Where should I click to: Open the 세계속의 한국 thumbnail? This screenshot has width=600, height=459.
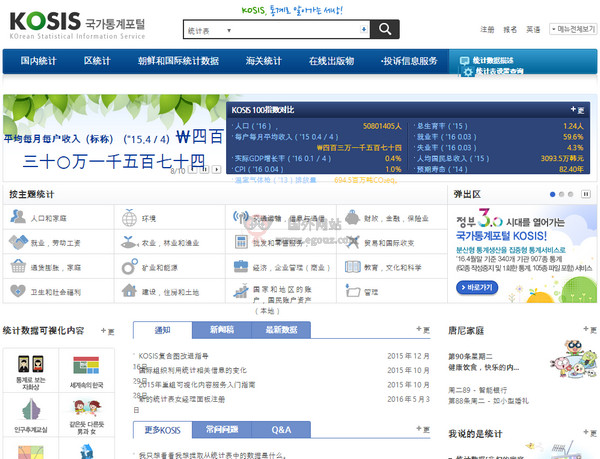coord(86,371)
